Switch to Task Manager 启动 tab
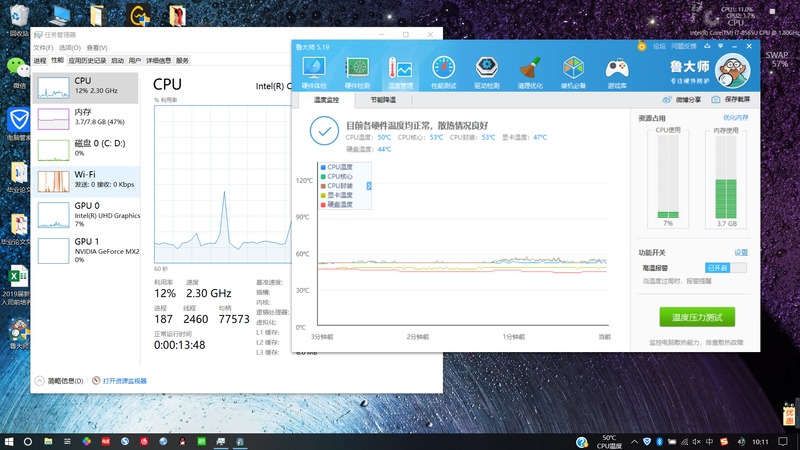This screenshot has width=800, height=450. click(117, 61)
